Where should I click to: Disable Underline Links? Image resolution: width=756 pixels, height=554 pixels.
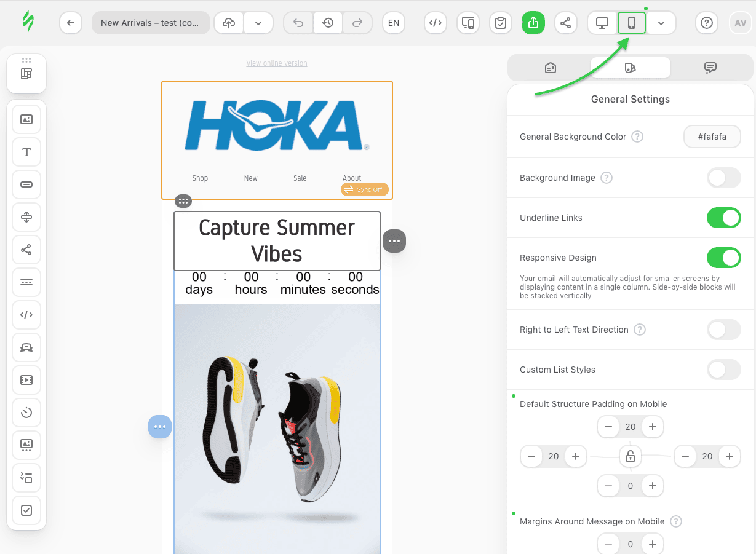coord(724,218)
